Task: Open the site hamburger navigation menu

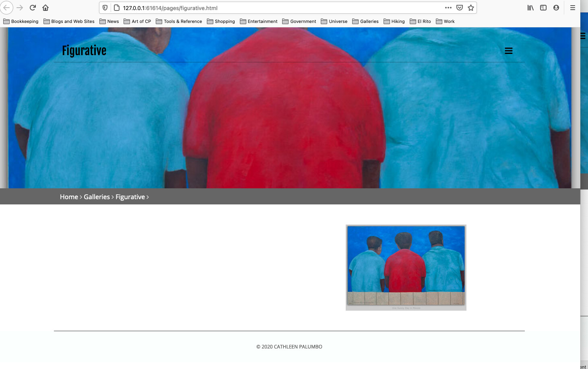Action: (509, 51)
